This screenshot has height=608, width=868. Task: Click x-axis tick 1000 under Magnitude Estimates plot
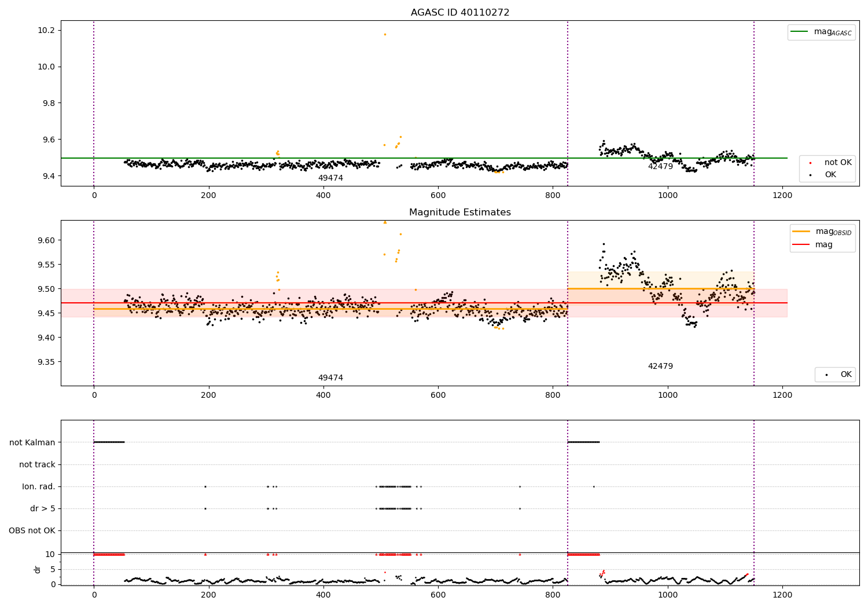click(x=668, y=395)
